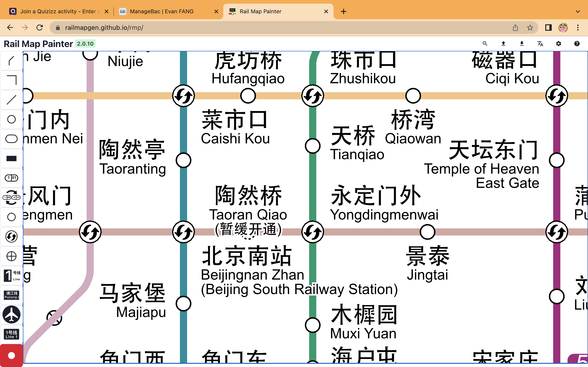Select the pill-shaped station tool
Viewport: 588px width, 367px height.
pos(11,139)
